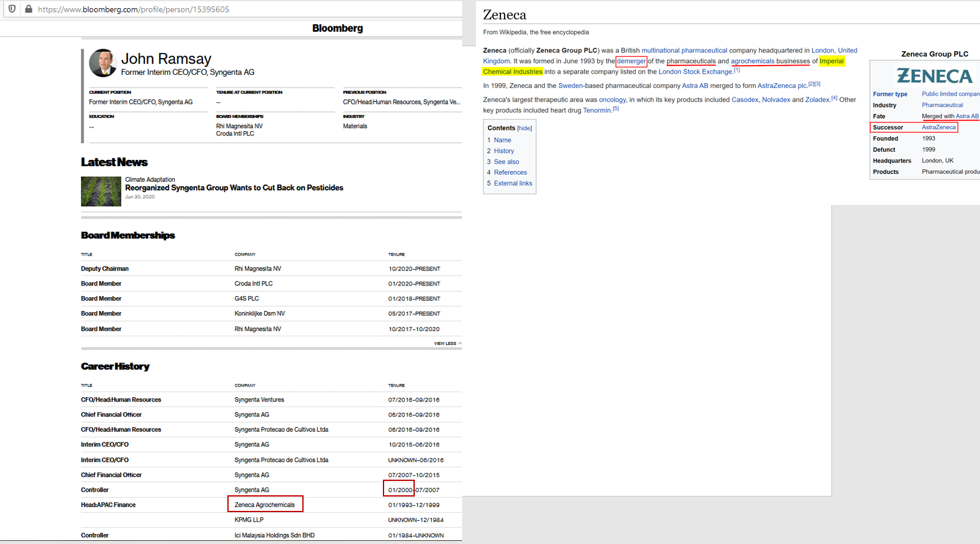This screenshot has width=980, height=544.
Task: Open citation reference 5 footnote
Action: [x=615, y=109]
